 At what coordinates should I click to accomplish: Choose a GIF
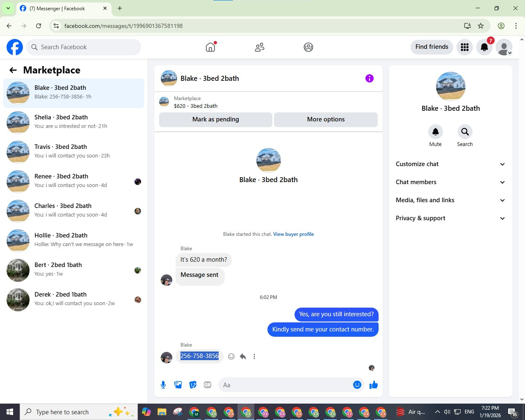tap(208, 385)
